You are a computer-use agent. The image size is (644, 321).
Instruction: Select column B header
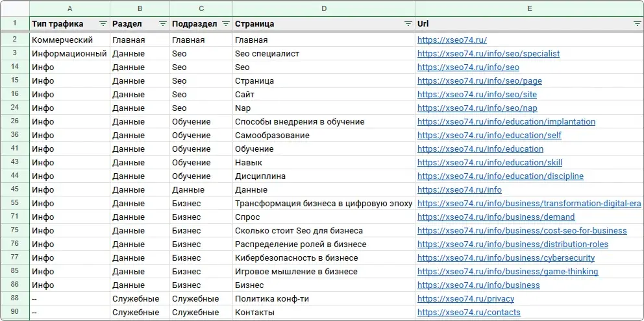(140, 8)
